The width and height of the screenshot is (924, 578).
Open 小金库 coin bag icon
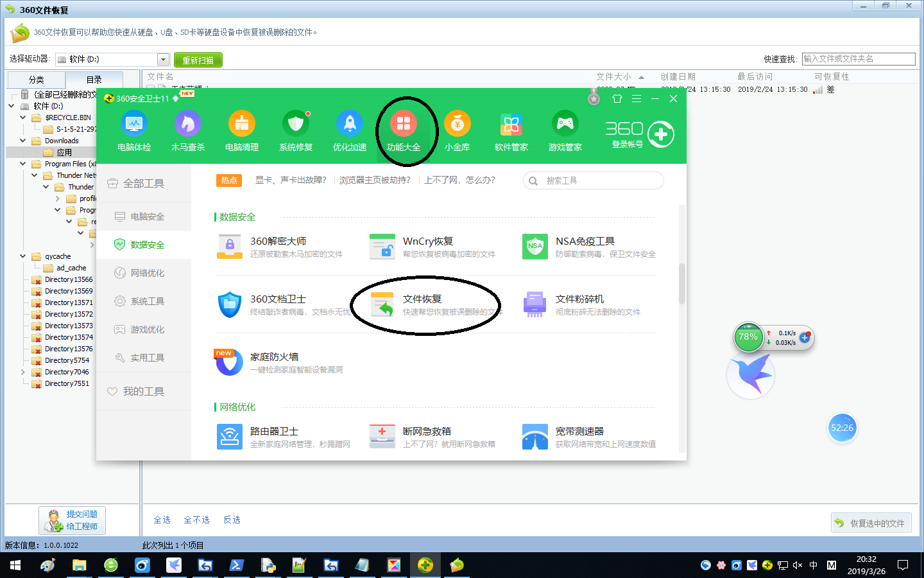[458, 132]
